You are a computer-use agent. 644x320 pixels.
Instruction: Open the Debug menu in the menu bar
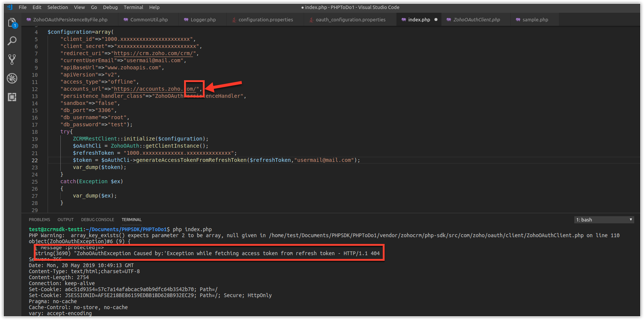point(111,7)
